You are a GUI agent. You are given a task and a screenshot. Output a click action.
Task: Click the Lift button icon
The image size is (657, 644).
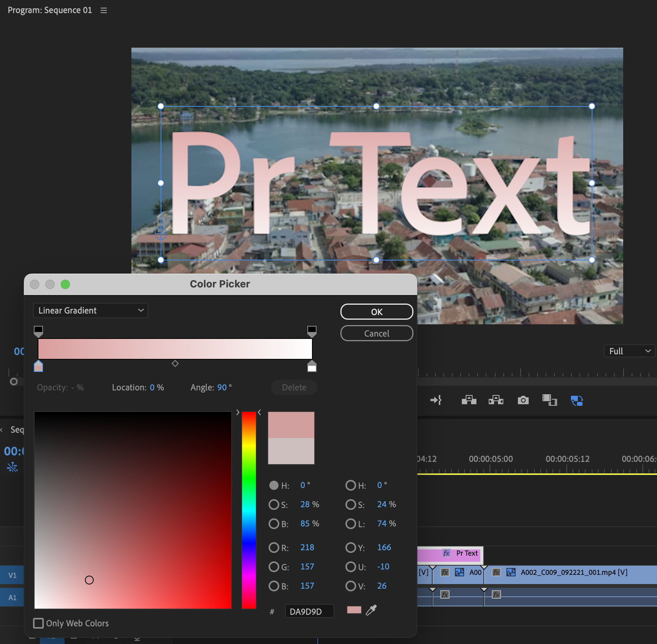[x=469, y=400]
